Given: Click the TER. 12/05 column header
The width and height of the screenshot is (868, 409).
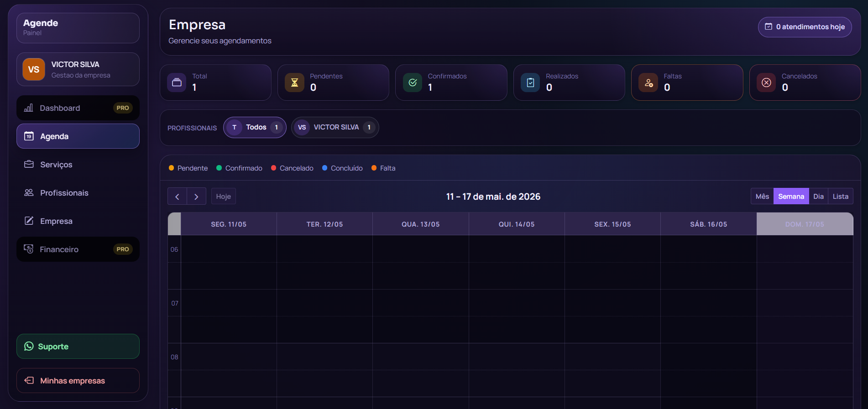Looking at the screenshot, I should tap(324, 224).
